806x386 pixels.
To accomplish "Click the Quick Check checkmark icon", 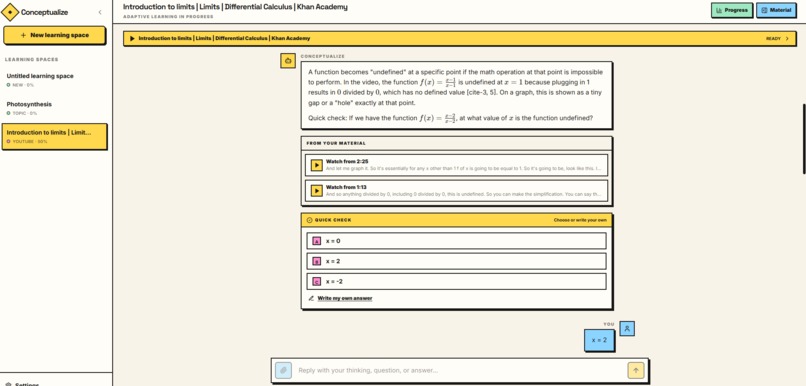I will pyautogui.click(x=309, y=220).
